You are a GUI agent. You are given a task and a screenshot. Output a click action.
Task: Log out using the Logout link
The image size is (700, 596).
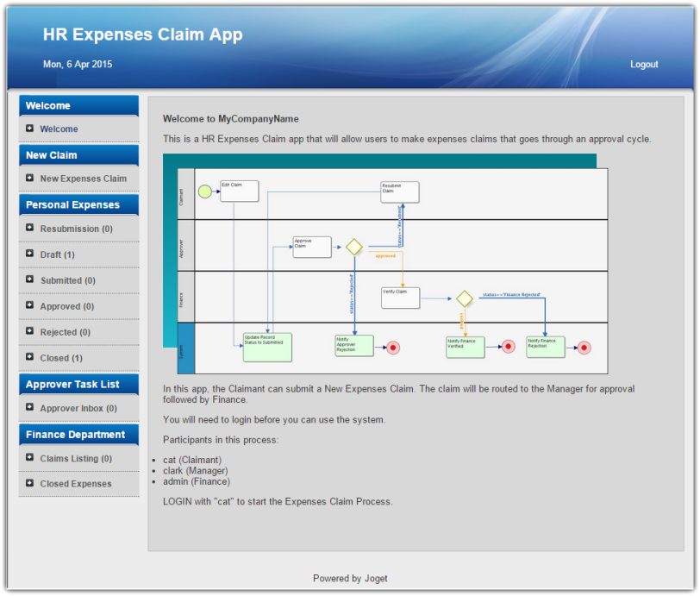click(643, 65)
